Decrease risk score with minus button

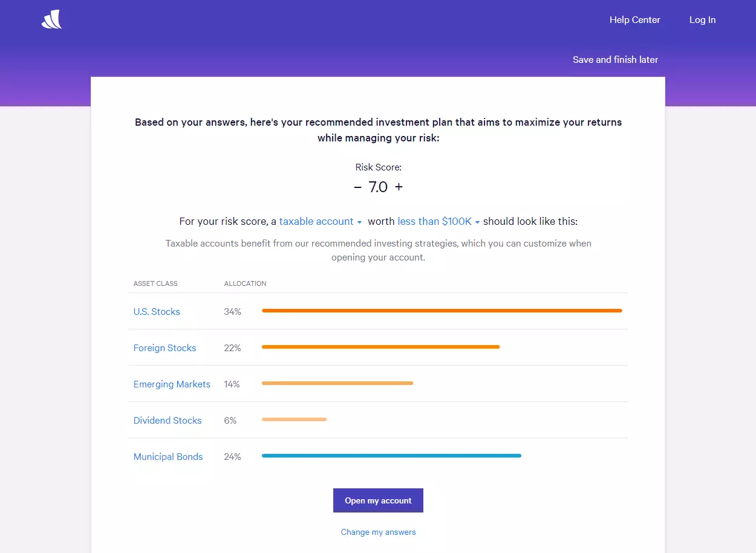(x=357, y=187)
